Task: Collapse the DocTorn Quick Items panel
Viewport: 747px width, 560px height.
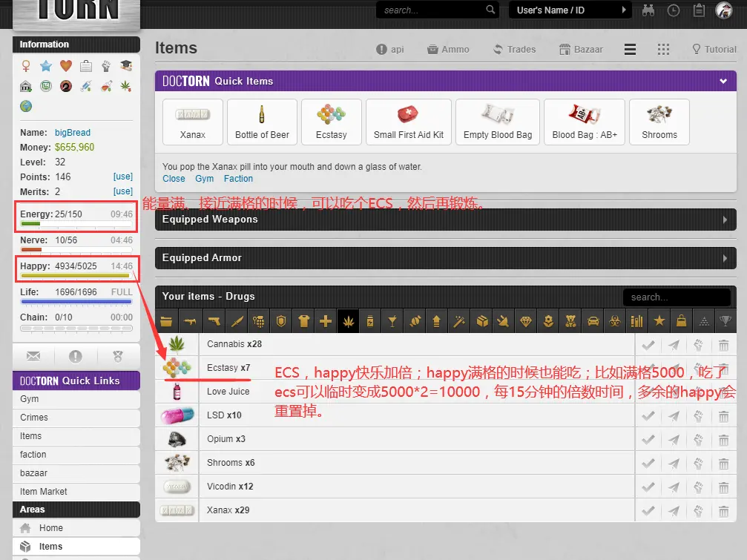Action: (723, 81)
